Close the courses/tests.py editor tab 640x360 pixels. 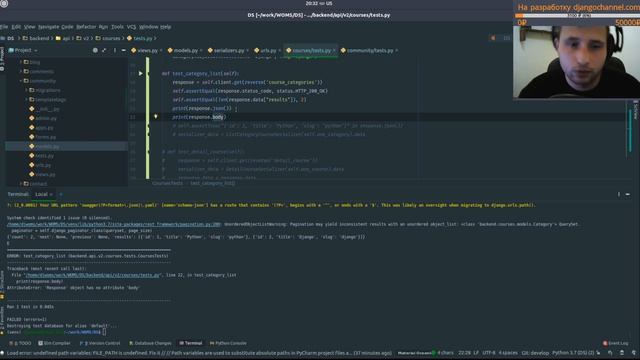[x=334, y=51]
